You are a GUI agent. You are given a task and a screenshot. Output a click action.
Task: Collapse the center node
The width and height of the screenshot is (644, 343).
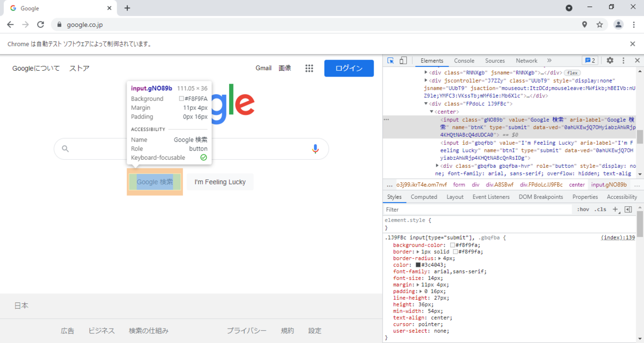click(x=431, y=111)
